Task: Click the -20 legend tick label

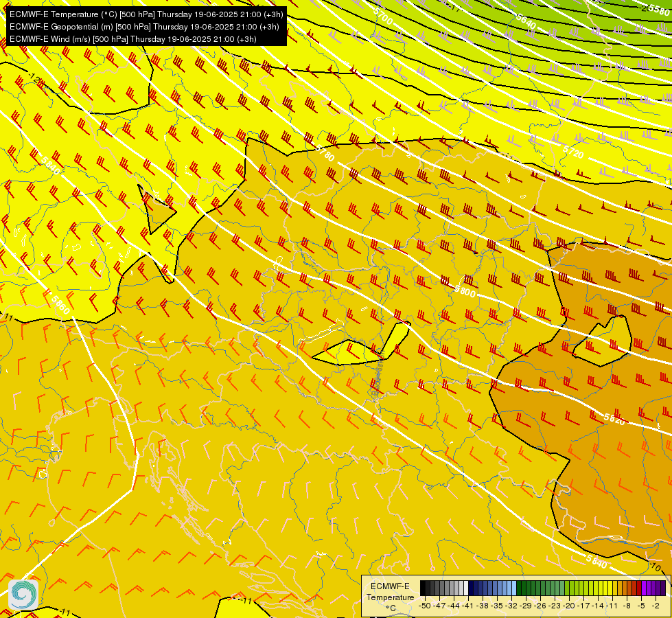Action: tap(569, 606)
